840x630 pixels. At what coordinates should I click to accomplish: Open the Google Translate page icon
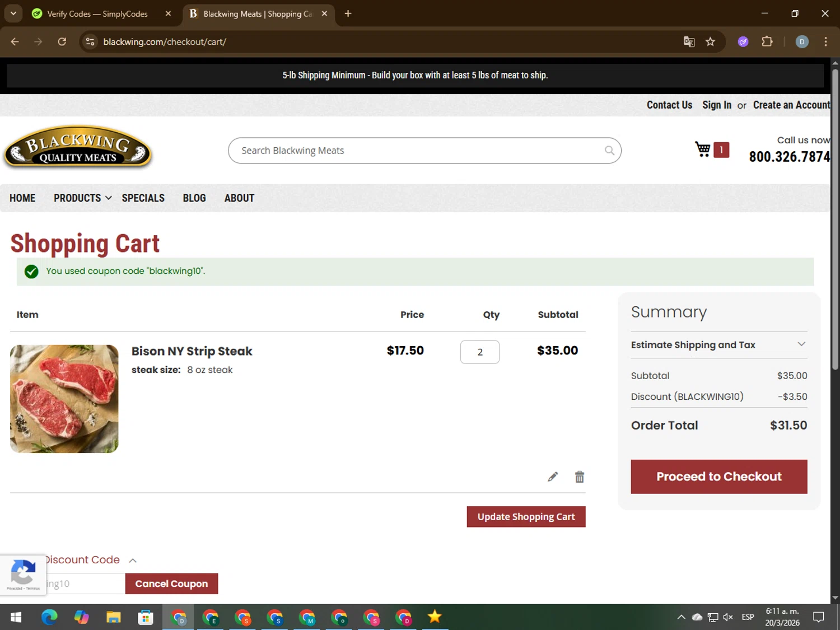point(689,41)
